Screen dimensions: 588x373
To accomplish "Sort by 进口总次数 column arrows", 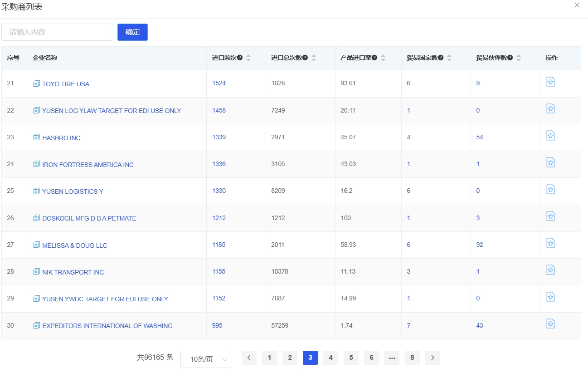I will 314,58.
